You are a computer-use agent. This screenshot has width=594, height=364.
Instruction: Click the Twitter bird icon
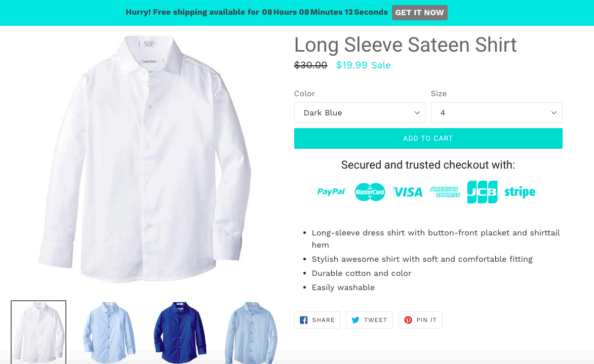[357, 319]
